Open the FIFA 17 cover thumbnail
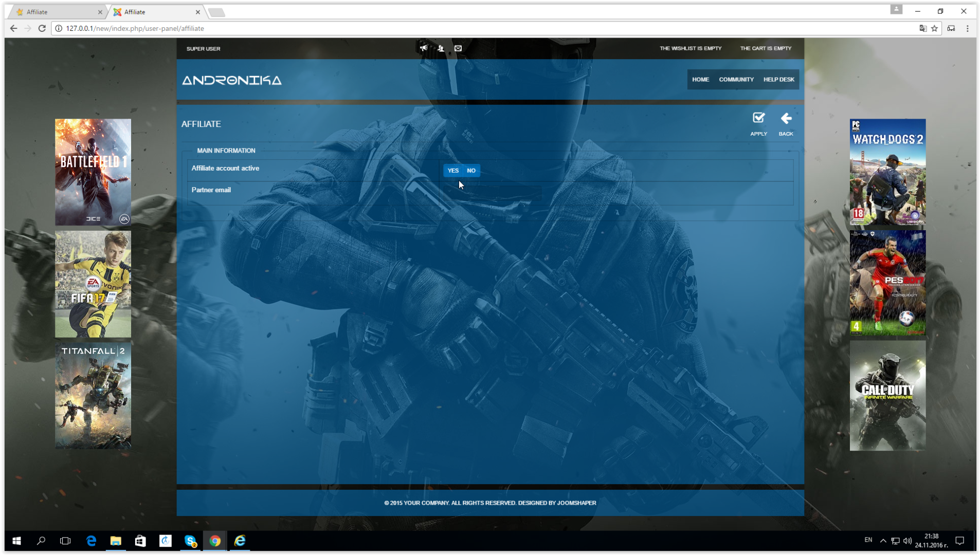The image size is (980, 555). coord(93,284)
